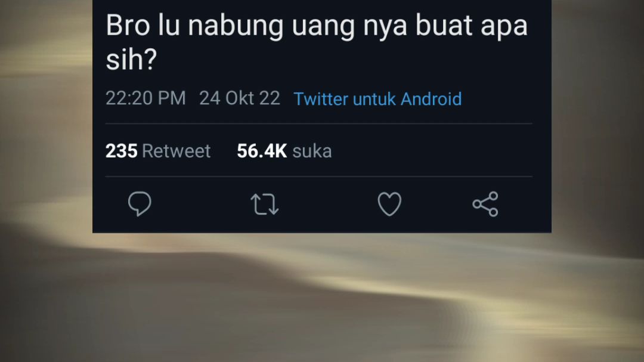Screen dimensions: 644x362
Task: Click the grey suka label
Action: (x=312, y=151)
